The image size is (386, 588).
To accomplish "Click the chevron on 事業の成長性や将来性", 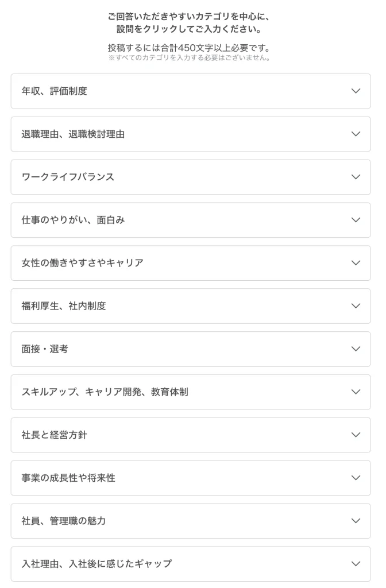I will 355,478.
